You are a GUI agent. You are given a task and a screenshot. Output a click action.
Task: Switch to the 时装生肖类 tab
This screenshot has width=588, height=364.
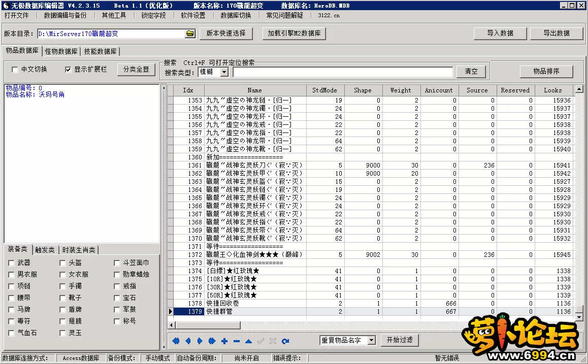click(79, 250)
